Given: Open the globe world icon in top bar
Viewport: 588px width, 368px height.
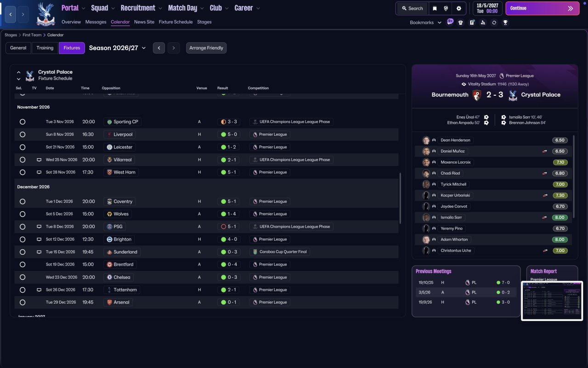Looking at the screenshot, I should point(446,8).
